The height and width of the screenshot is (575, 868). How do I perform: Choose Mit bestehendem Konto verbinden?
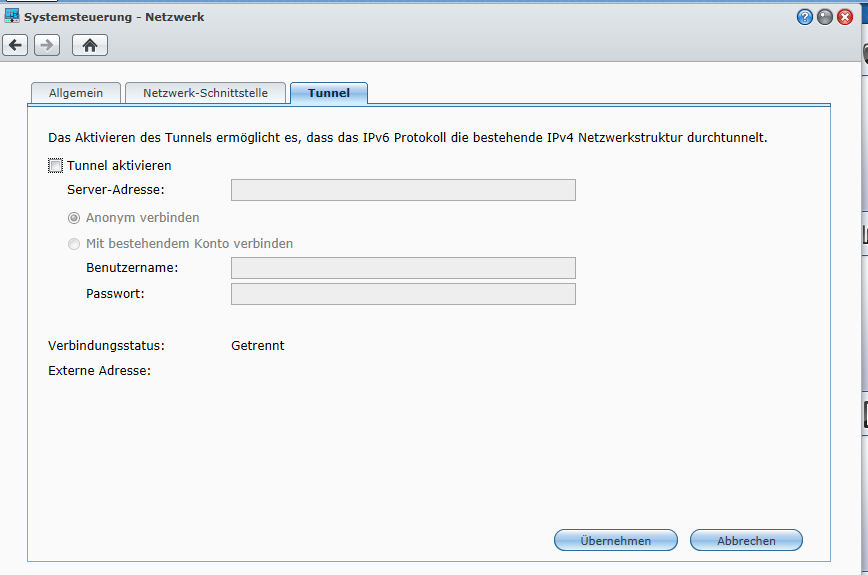74,244
